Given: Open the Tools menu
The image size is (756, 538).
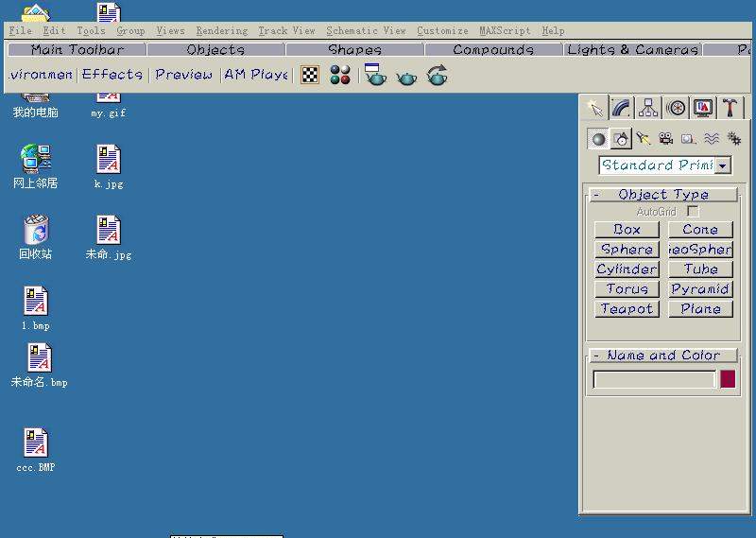Looking at the screenshot, I should (91, 31).
